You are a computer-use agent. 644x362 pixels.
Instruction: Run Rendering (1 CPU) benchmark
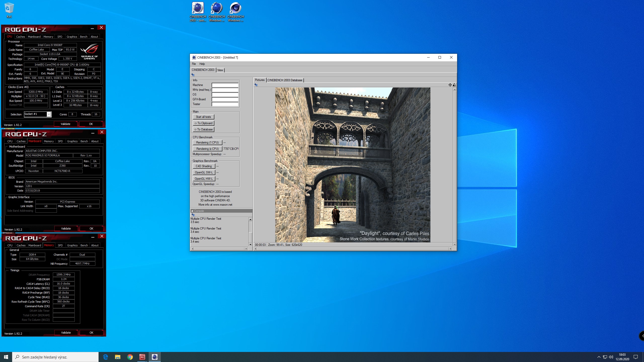point(207,143)
